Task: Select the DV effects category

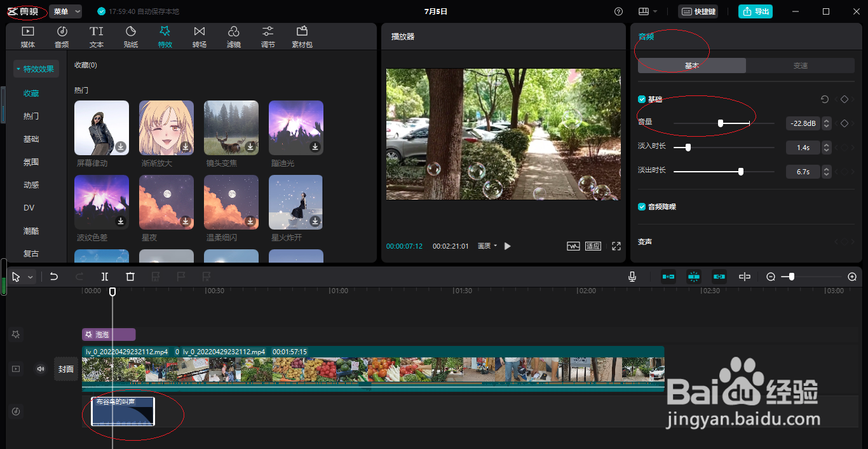Action: pos(29,207)
